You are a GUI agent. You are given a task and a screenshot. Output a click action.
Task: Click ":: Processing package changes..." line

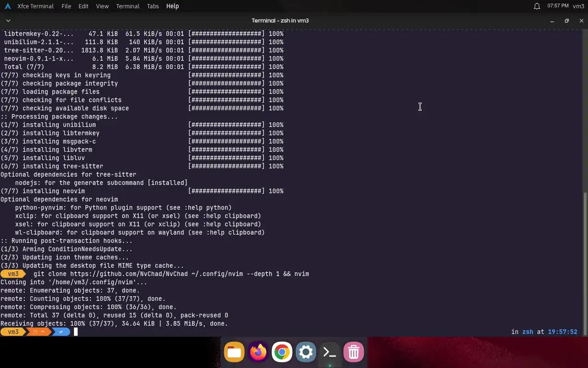click(59, 117)
